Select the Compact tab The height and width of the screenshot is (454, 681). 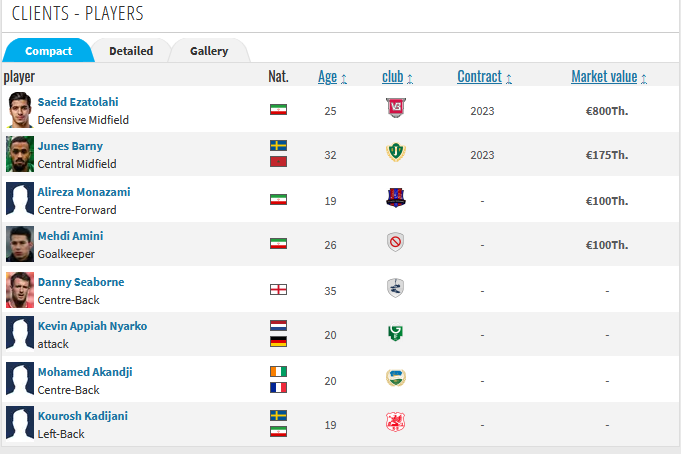[x=48, y=51]
